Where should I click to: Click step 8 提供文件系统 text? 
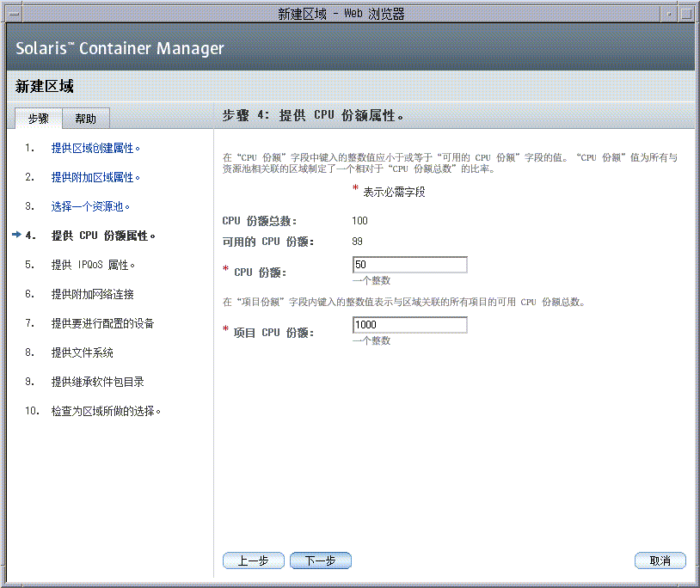(83, 352)
